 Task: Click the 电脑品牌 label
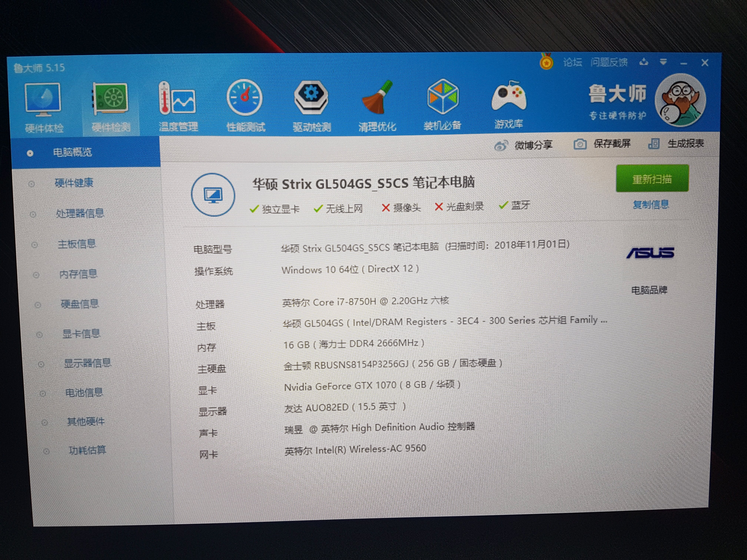point(649,290)
